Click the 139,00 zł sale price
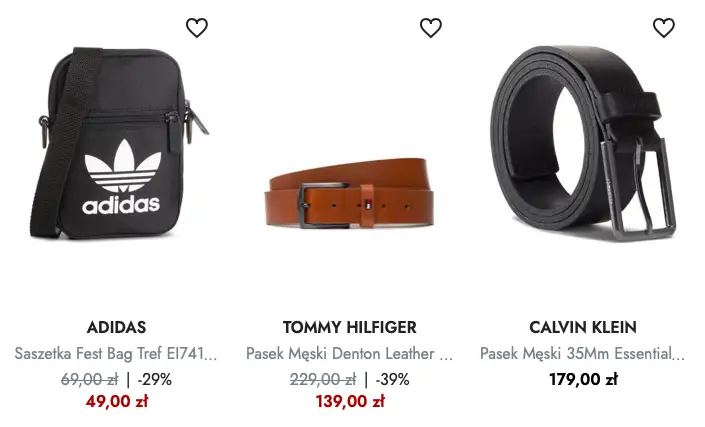This screenshot has height=427, width=705. pyautogui.click(x=350, y=401)
